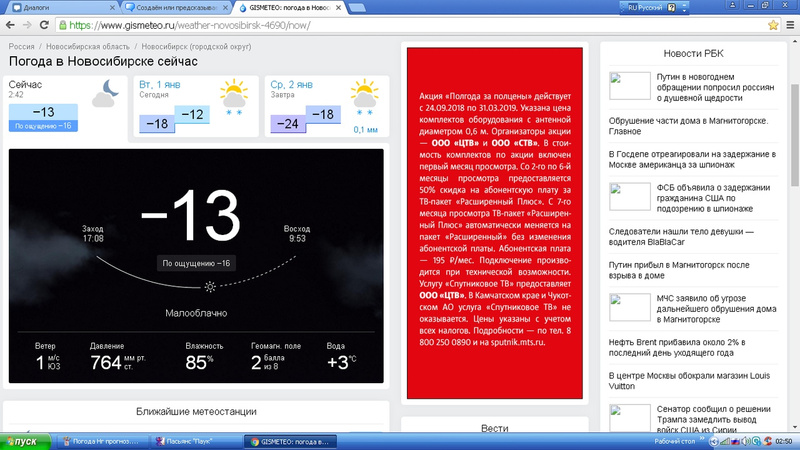Click the volume icon in system tray
Image resolution: width=800 pixels, height=450 pixels.
(x=746, y=441)
